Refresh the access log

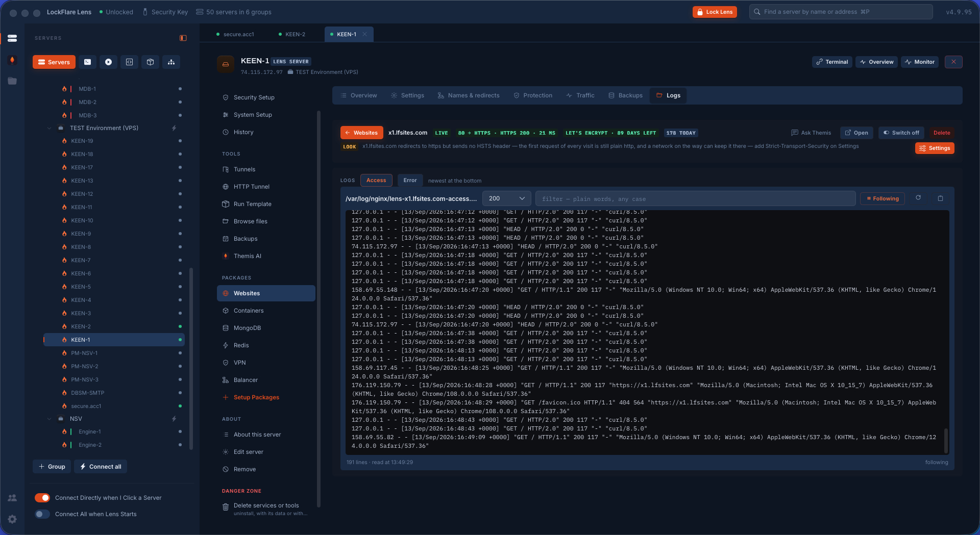click(918, 198)
